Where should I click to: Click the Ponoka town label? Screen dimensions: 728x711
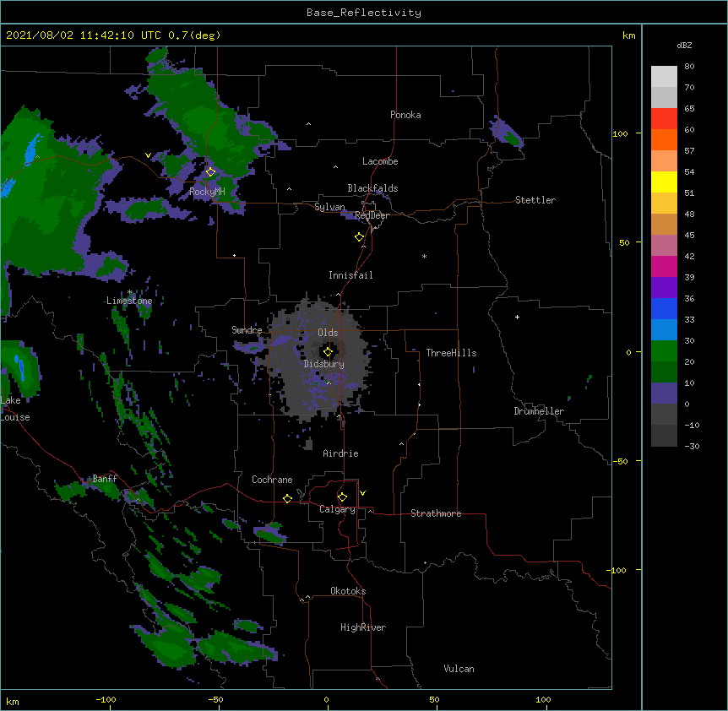click(405, 115)
